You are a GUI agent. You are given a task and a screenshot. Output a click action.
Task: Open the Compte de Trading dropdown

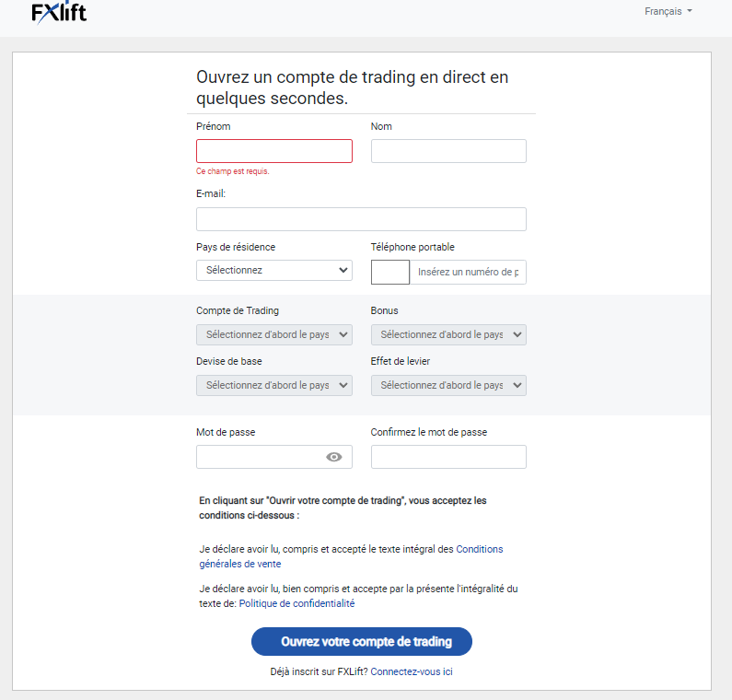pos(273,334)
